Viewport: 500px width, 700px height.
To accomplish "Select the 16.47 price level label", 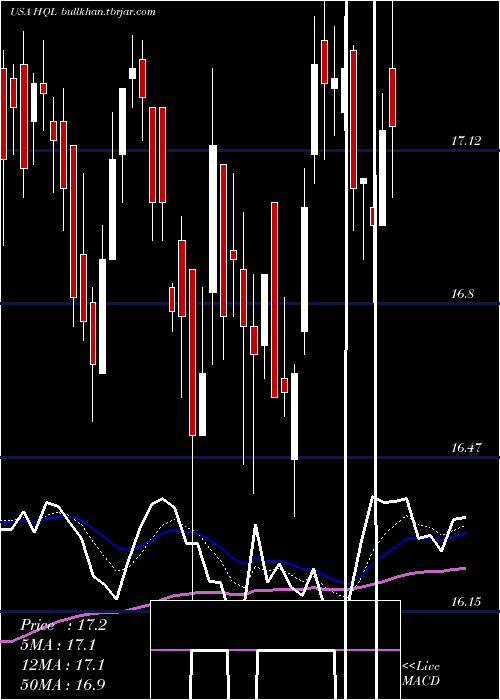I will 466,448.
